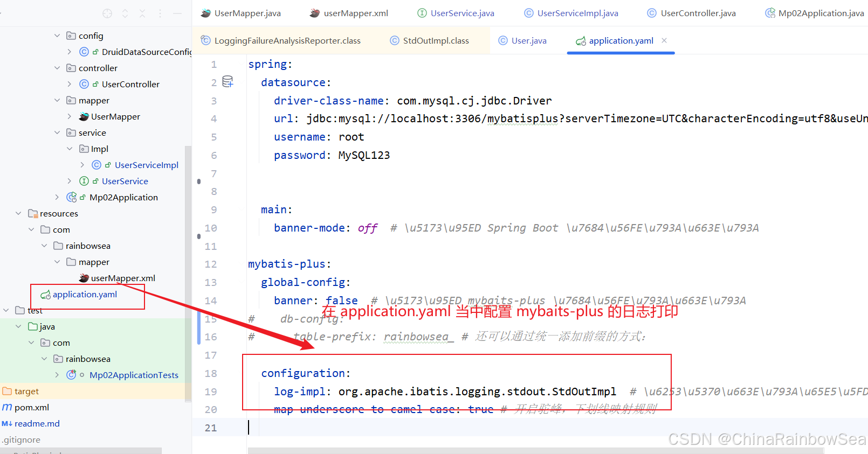Image resolution: width=868 pixels, height=454 pixels.
Task: Open the project panel options dots menu
Action: tap(160, 13)
